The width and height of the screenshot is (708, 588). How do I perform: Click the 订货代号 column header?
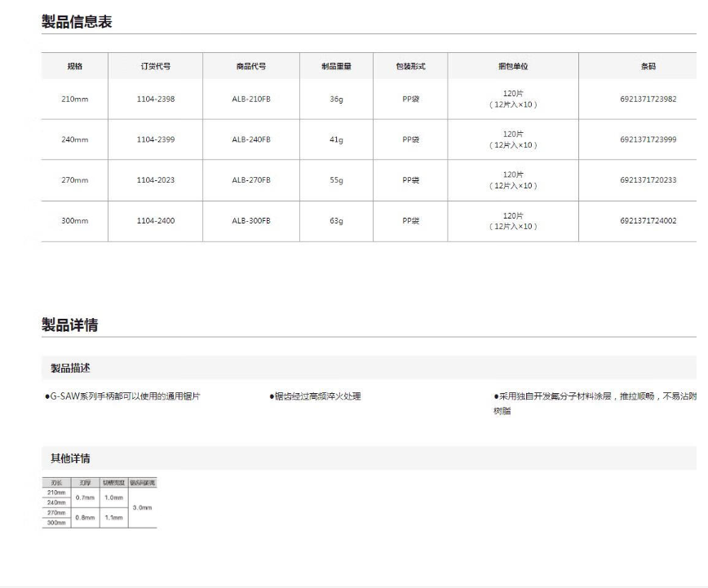tap(155, 66)
